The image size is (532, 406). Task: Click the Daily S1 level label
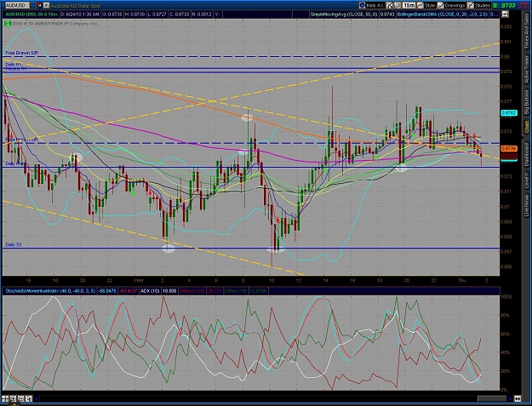pyautogui.click(x=14, y=244)
